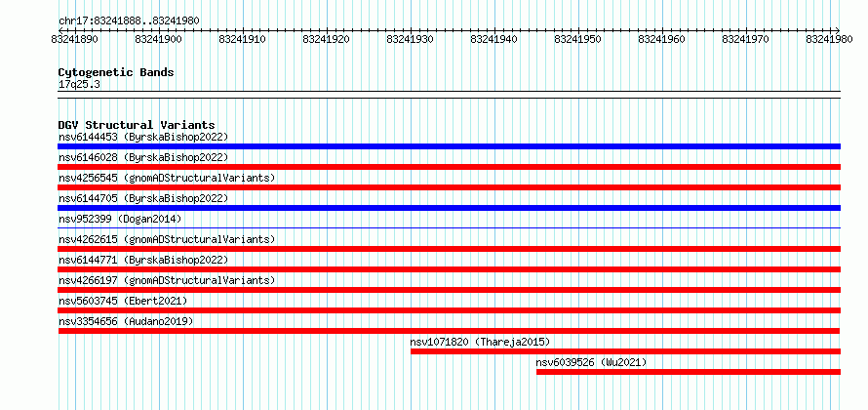Select the red bar under nsv3354656
This screenshot has width=868, height=410.
point(449,331)
